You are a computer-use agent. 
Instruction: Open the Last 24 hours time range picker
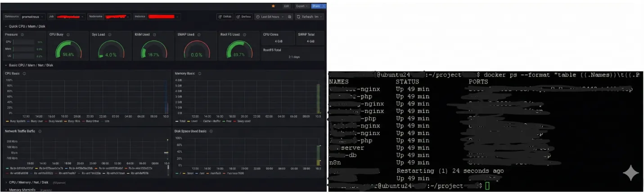point(270,17)
